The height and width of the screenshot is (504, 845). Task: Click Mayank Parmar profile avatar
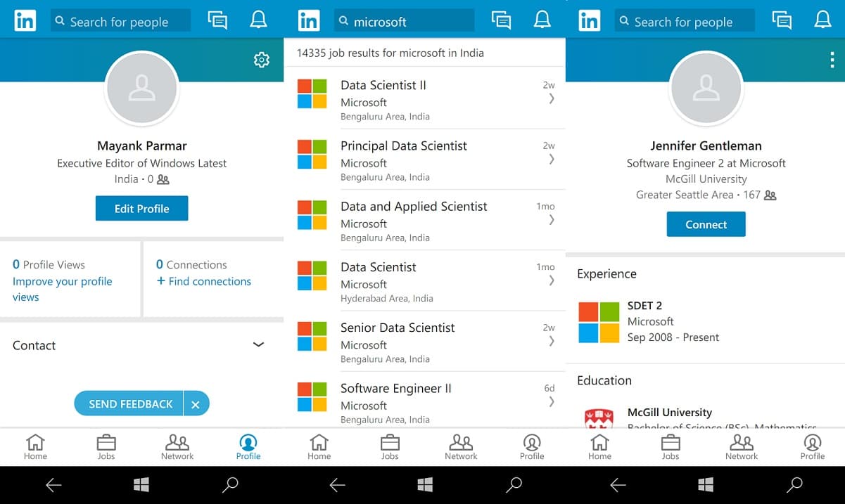[x=141, y=89]
